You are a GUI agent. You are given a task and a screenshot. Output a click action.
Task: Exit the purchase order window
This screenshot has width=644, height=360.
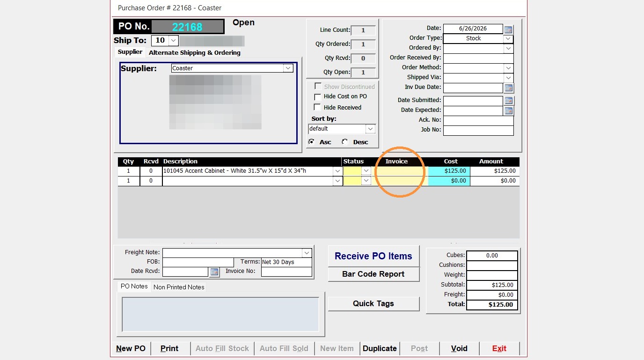(x=499, y=348)
